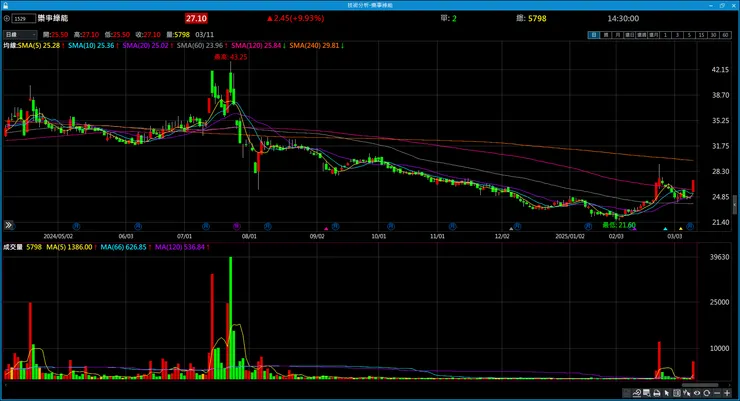Click the print chart icon
The image size is (740, 401).
(656, 393)
